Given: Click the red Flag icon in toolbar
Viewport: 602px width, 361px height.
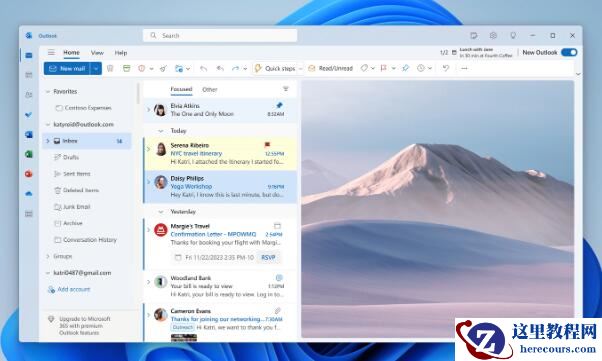Looking at the screenshot, I should click(x=384, y=68).
